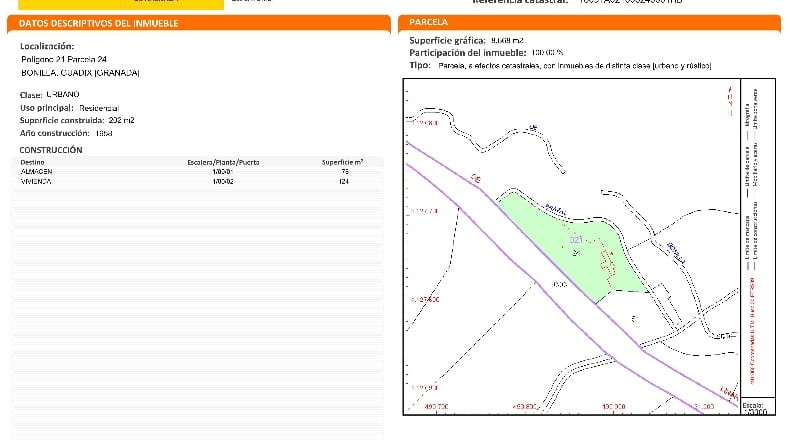The image size is (790, 440).
Task: Click the 'Polígono 21 Parcela 24' line
Action: (64, 59)
